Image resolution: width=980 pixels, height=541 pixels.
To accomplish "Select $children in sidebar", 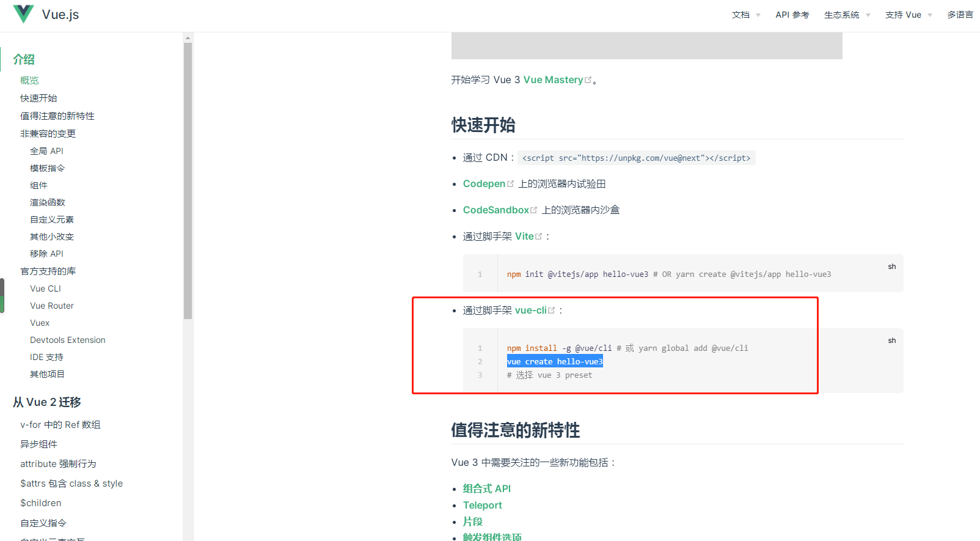I will click(x=41, y=503).
